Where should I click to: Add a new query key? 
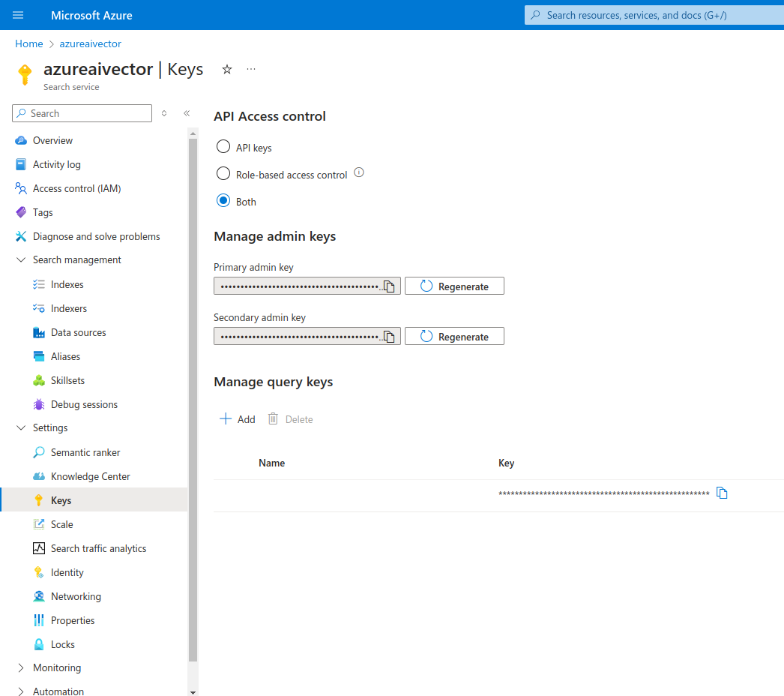[x=237, y=418]
